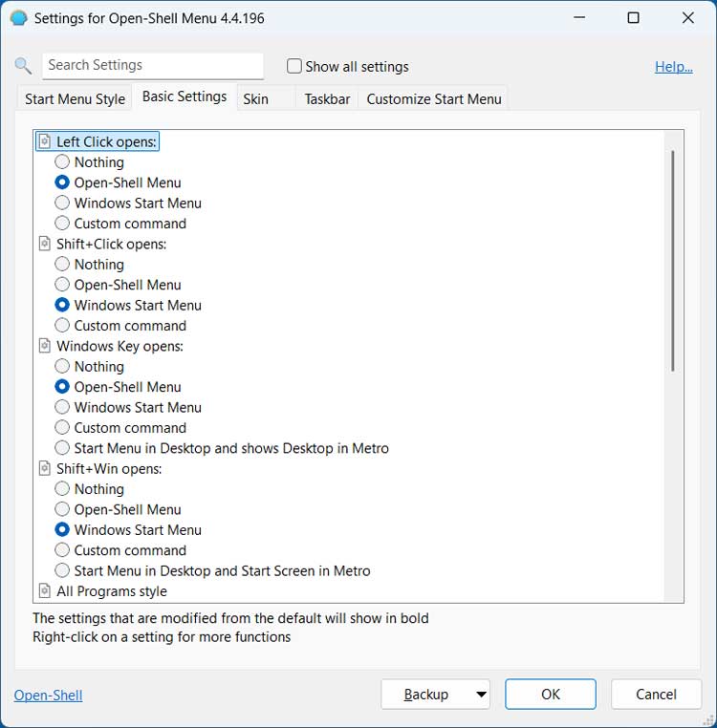
Task: Click the Backup button
Action: 426,695
